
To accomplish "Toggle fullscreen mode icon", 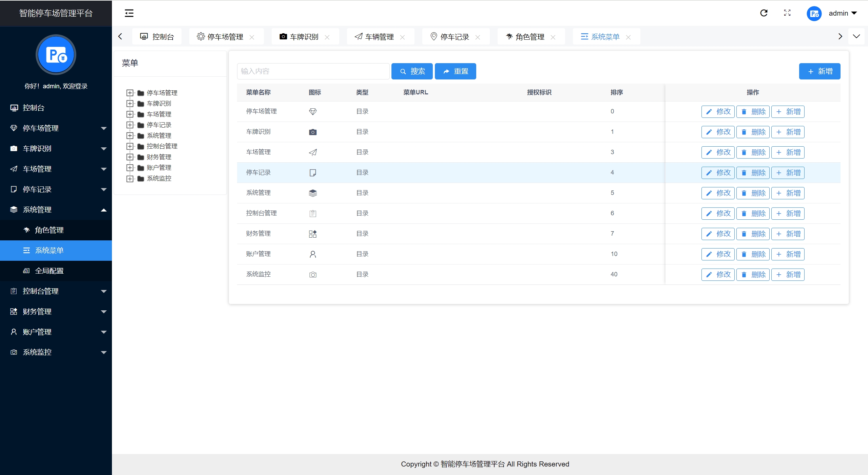I will [x=787, y=13].
